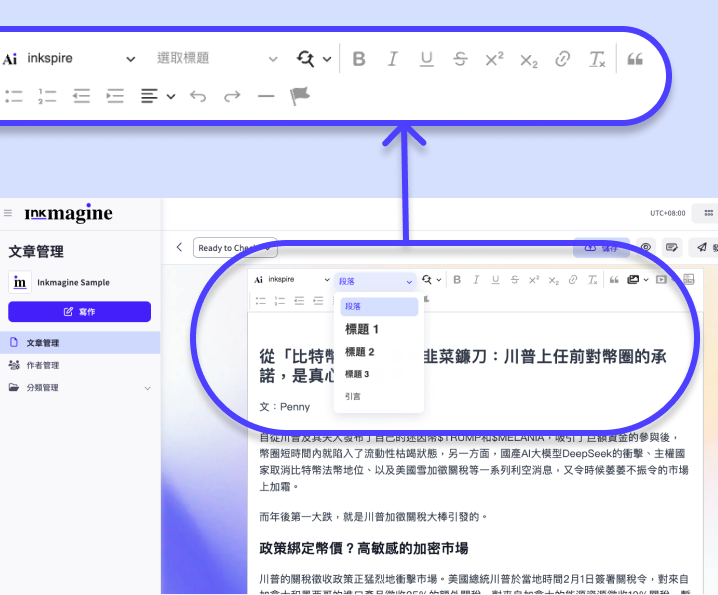This screenshot has width=718, height=595.
Task: Open the apps grid icon near UTC+08:00
Action: [708, 213]
